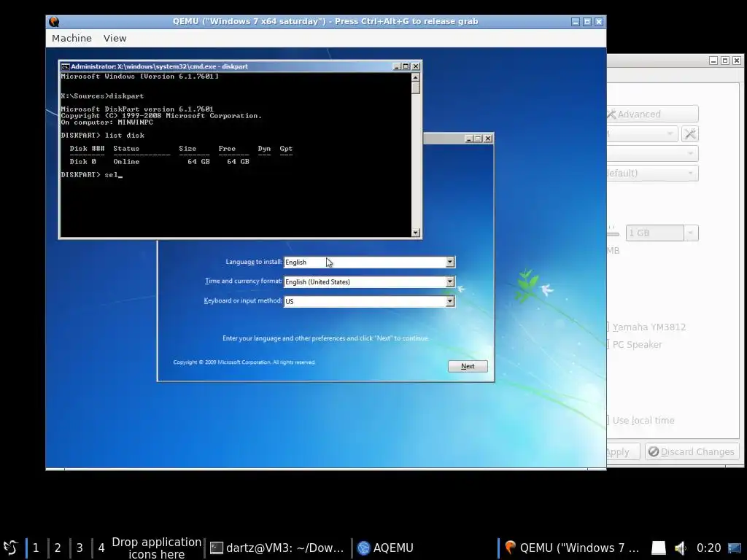Click the 'Disk 0' row in diskpart output

[x=159, y=162]
